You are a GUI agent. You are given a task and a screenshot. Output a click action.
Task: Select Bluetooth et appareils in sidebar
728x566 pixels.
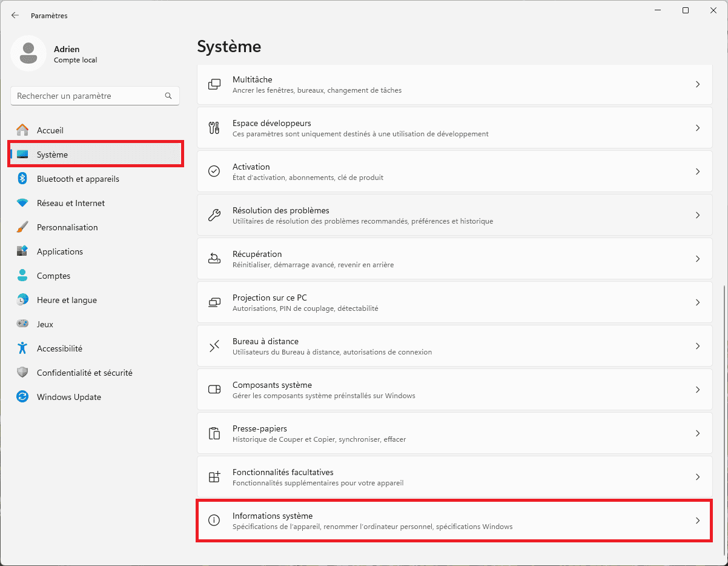(x=96, y=179)
